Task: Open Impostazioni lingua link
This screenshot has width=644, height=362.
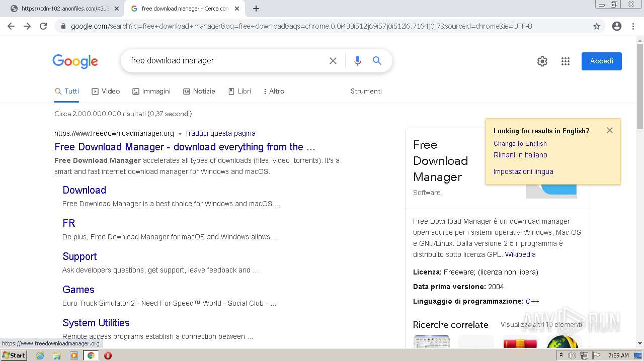Action: 523,171
